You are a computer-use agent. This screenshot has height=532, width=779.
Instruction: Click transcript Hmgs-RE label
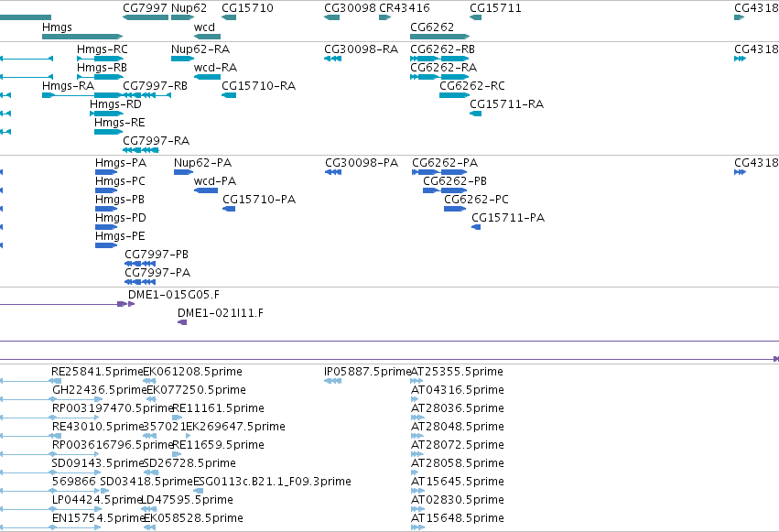[120, 123]
